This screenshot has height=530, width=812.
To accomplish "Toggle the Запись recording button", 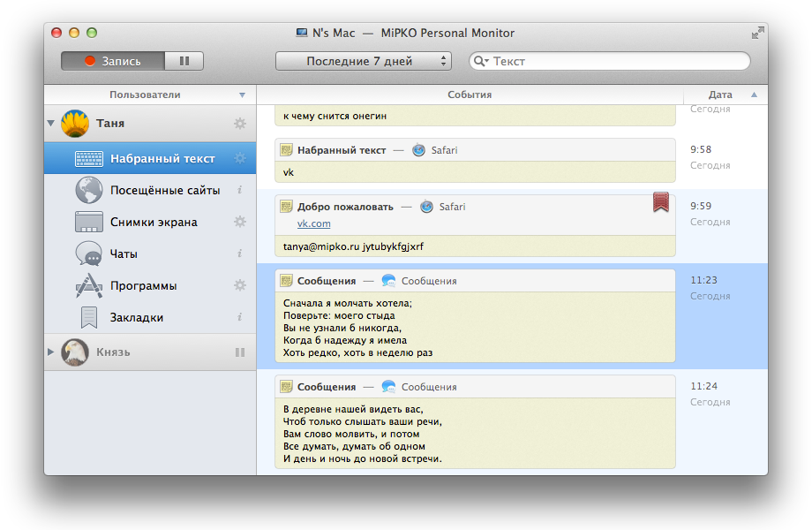I will point(113,61).
